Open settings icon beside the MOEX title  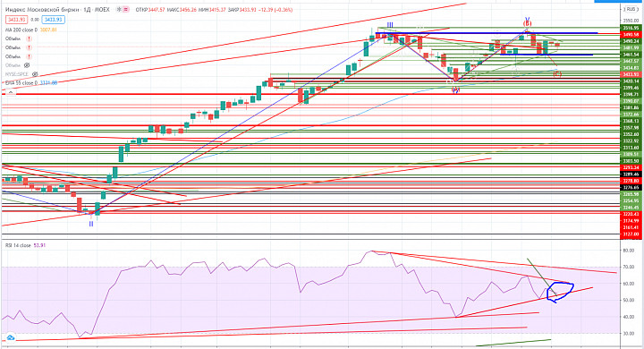pyautogui.click(x=119, y=9)
